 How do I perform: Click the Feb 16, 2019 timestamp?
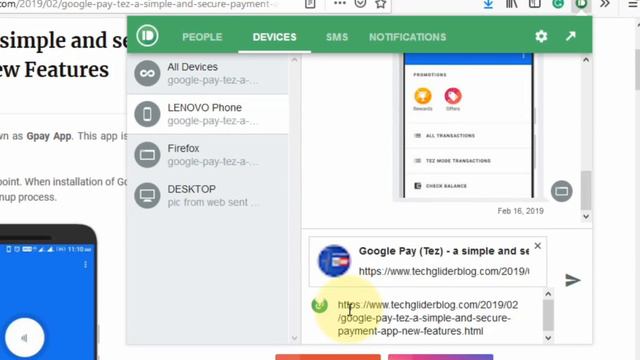point(520,211)
